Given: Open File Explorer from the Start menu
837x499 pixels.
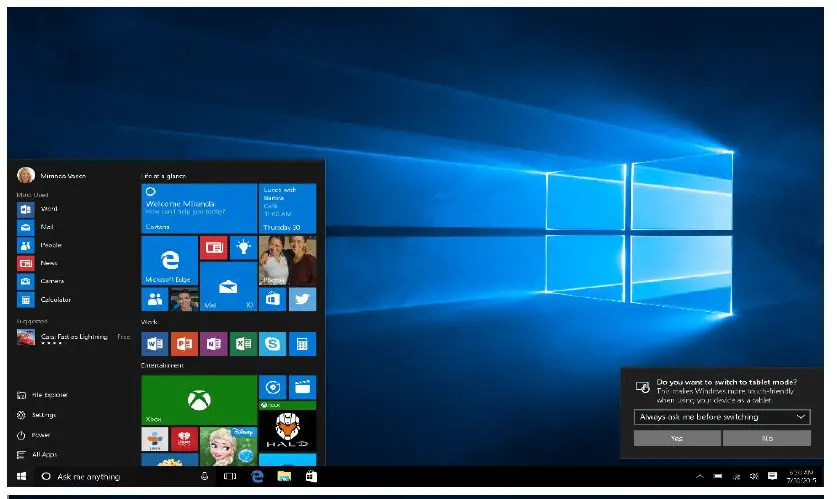Looking at the screenshot, I should pos(43,395).
